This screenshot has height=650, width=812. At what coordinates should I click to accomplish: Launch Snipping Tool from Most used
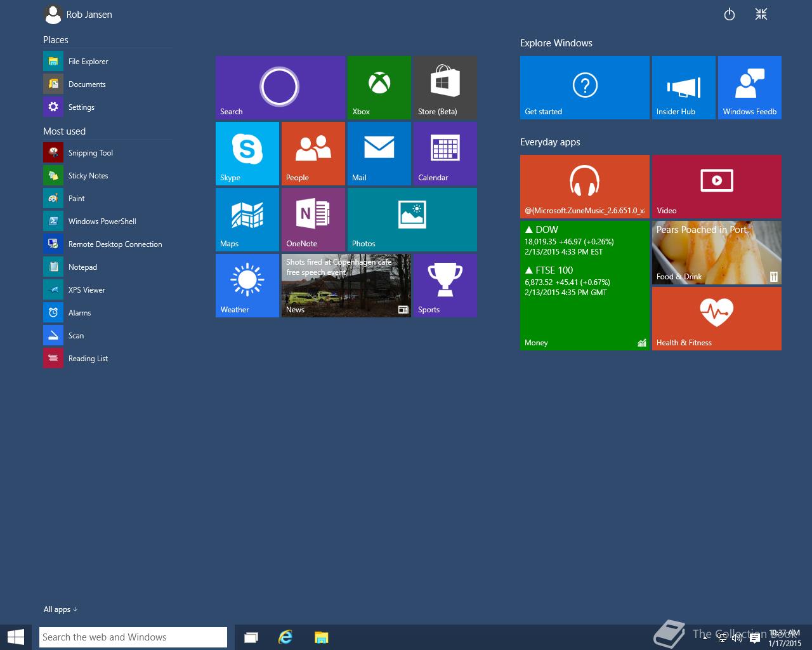107,153
